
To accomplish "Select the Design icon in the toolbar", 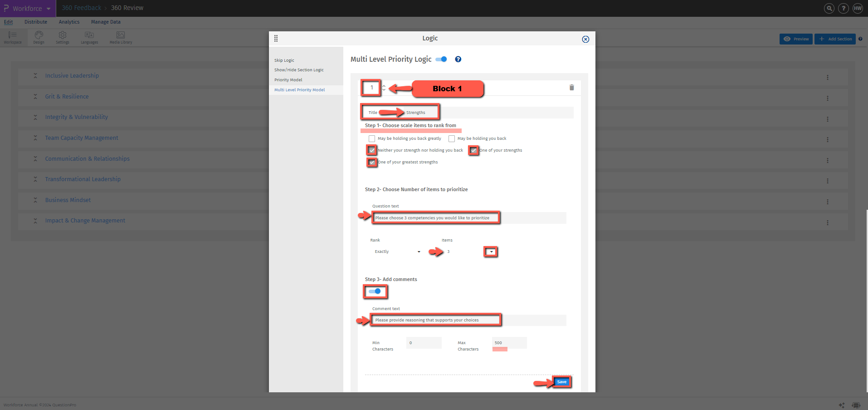I will [x=39, y=37].
